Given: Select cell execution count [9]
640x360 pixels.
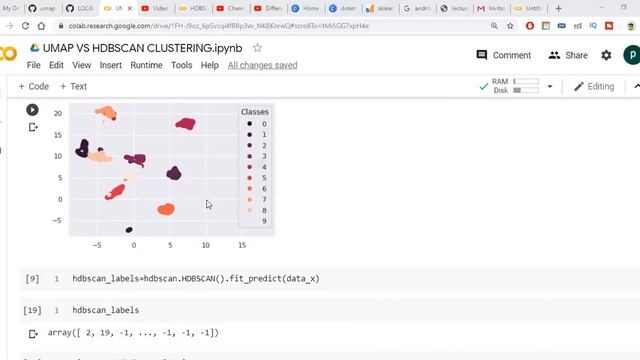Looking at the screenshot, I should pyautogui.click(x=32, y=279).
